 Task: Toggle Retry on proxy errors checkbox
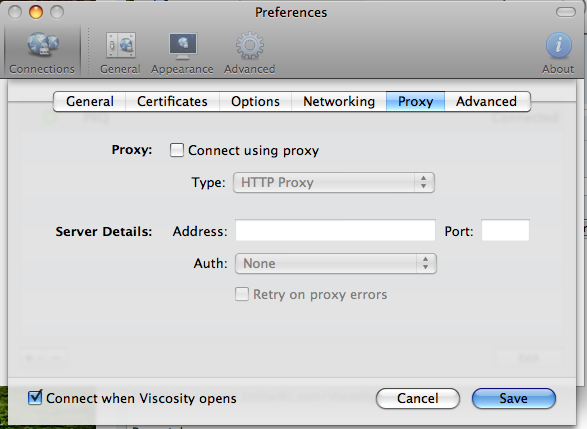click(242, 294)
